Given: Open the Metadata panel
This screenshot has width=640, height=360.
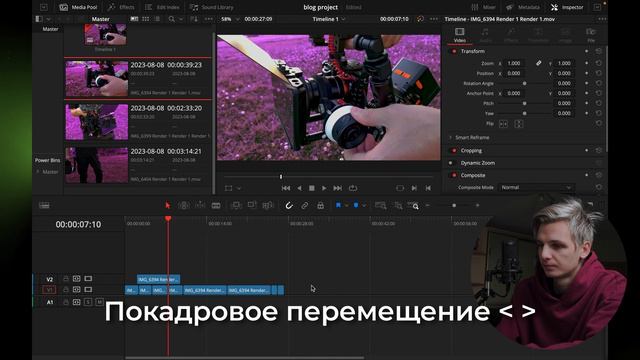Looking at the screenshot, I should pyautogui.click(x=523, y=7).
